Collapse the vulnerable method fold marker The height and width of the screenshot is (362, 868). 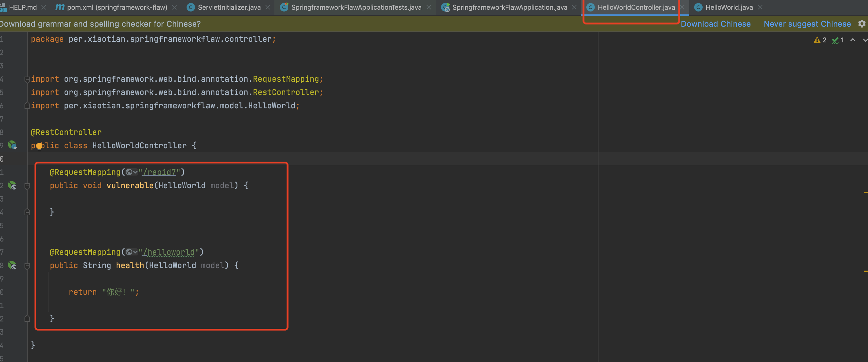coord(27,186)
